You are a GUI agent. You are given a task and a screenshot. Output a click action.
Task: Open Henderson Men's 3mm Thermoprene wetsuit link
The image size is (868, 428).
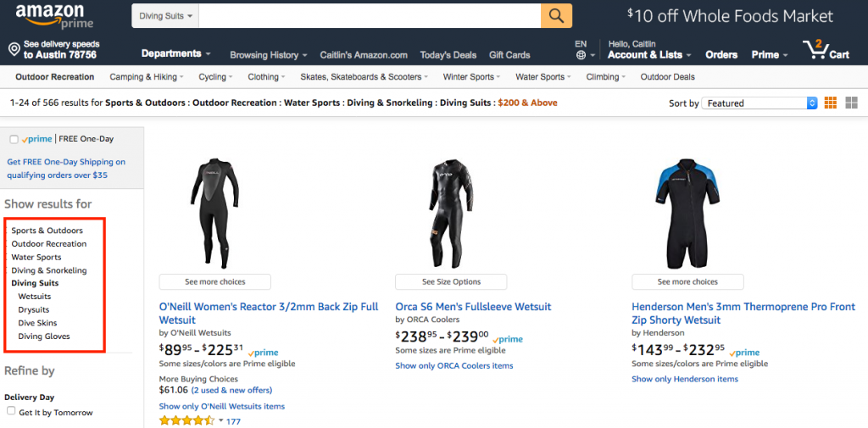pyautogui.click(x=743, y=314)
